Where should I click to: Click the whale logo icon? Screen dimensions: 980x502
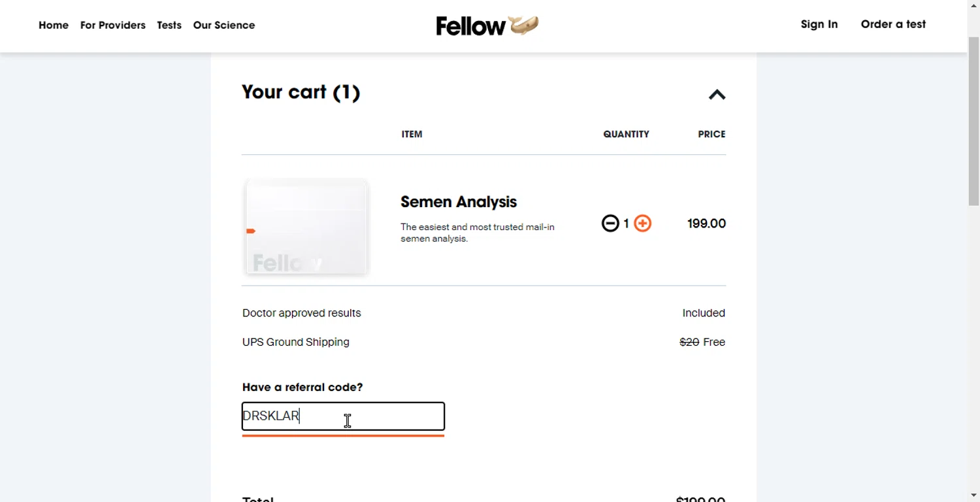[x=524, y=25]
